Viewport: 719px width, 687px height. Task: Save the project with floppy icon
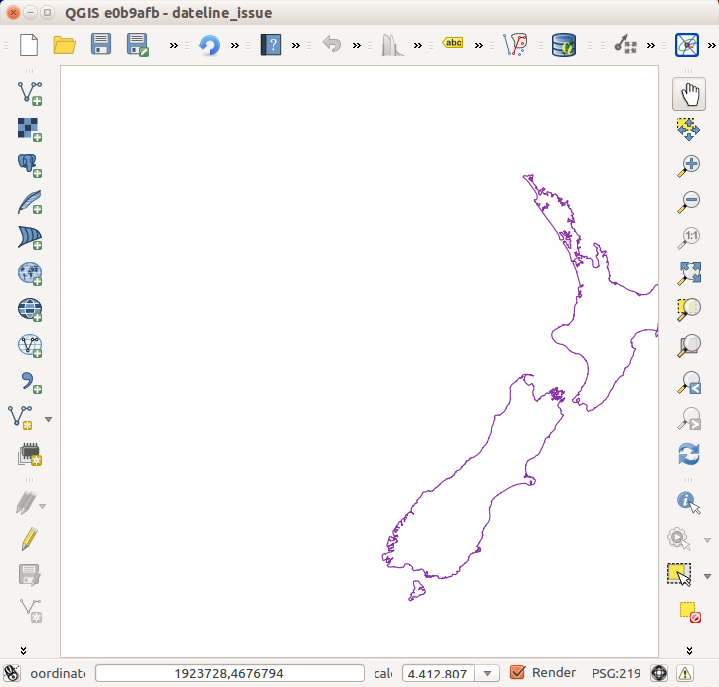101,45
